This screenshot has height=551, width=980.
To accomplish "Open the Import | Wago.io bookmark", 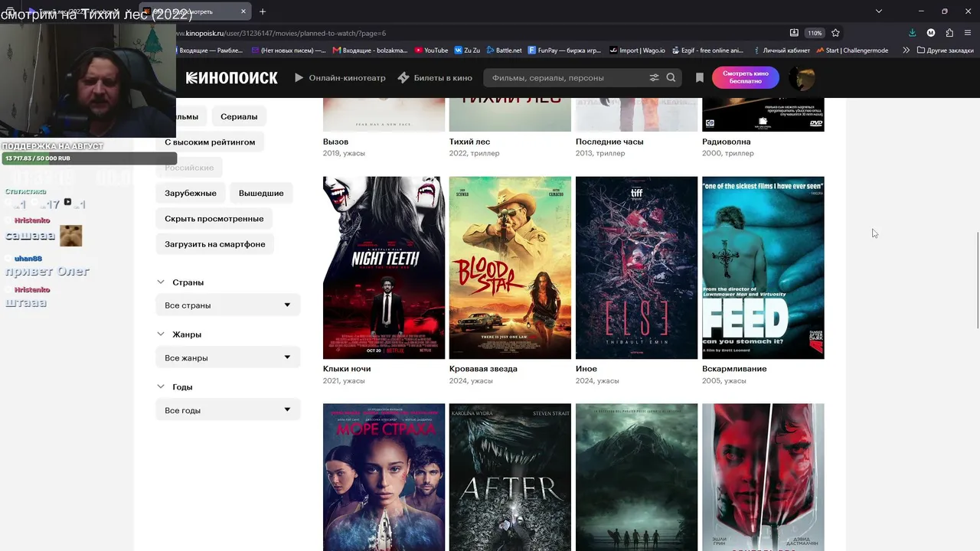I will (x=637, y=51).
